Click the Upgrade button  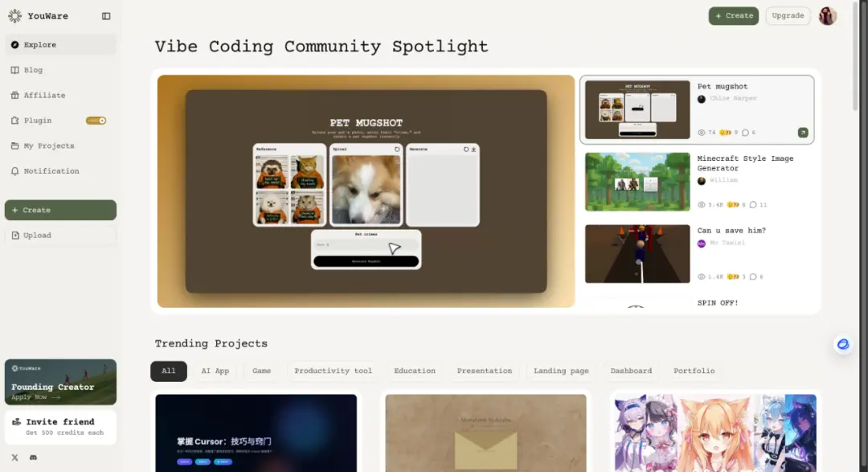(788, 15)
